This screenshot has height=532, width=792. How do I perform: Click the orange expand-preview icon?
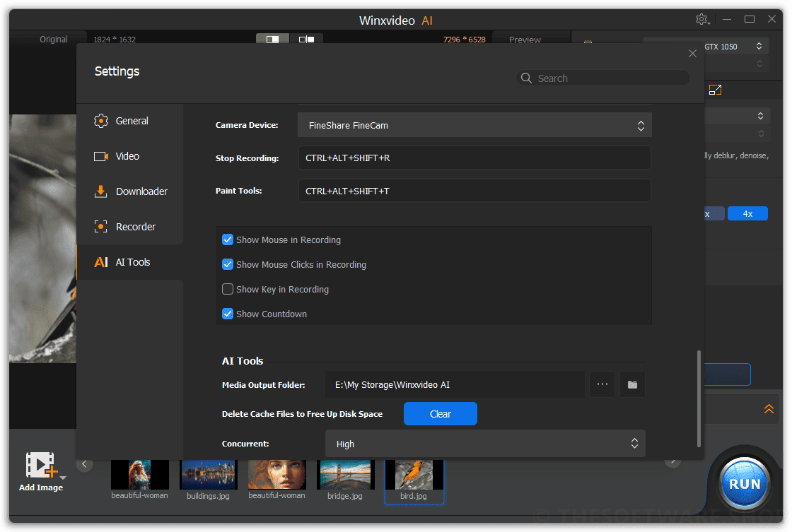[x=715, y=90]
